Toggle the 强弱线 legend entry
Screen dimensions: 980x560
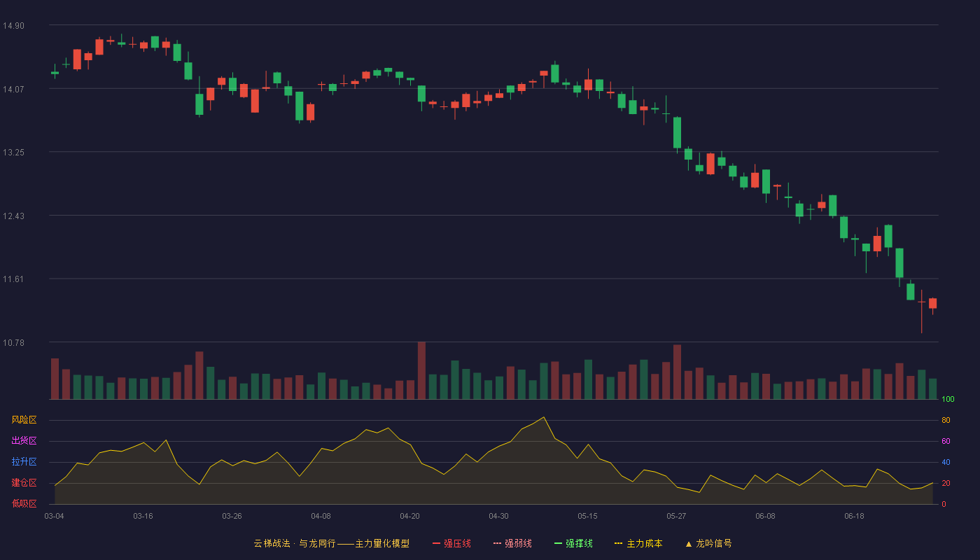[512, 543]
